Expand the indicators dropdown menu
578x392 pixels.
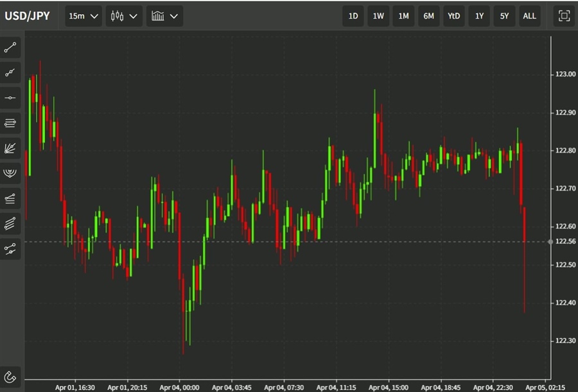(164, 16)
